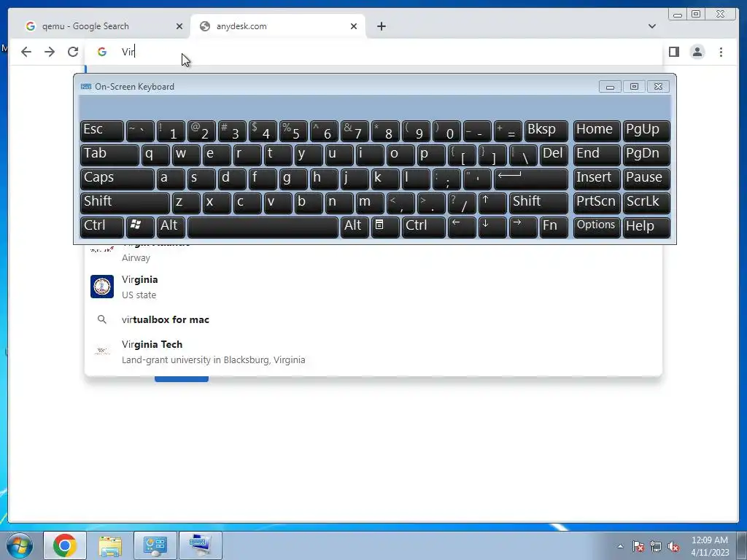Tap Esc on the On-Screen Keyboard
This screenshot has width=747, height=560.
click(102, 131)
